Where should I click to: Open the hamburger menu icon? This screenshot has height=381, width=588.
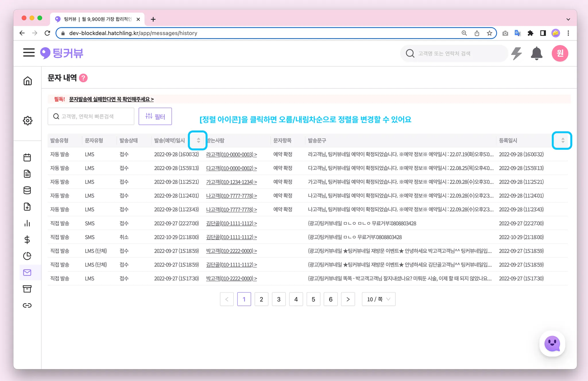[29, 53]
